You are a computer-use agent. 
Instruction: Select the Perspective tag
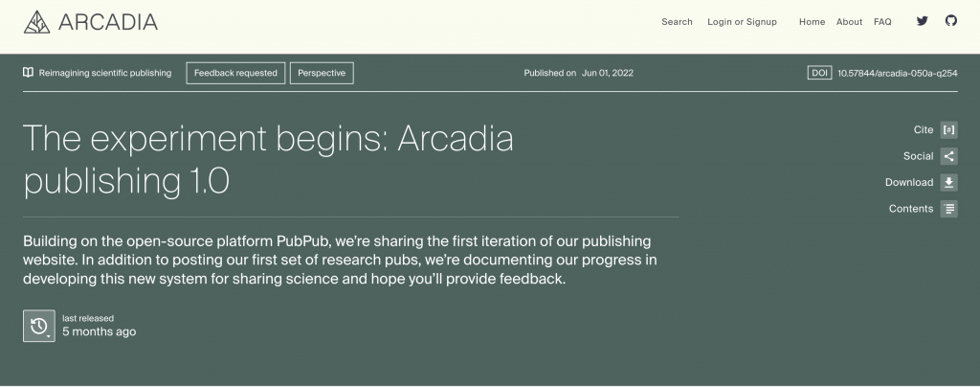(x=322, y=73)
